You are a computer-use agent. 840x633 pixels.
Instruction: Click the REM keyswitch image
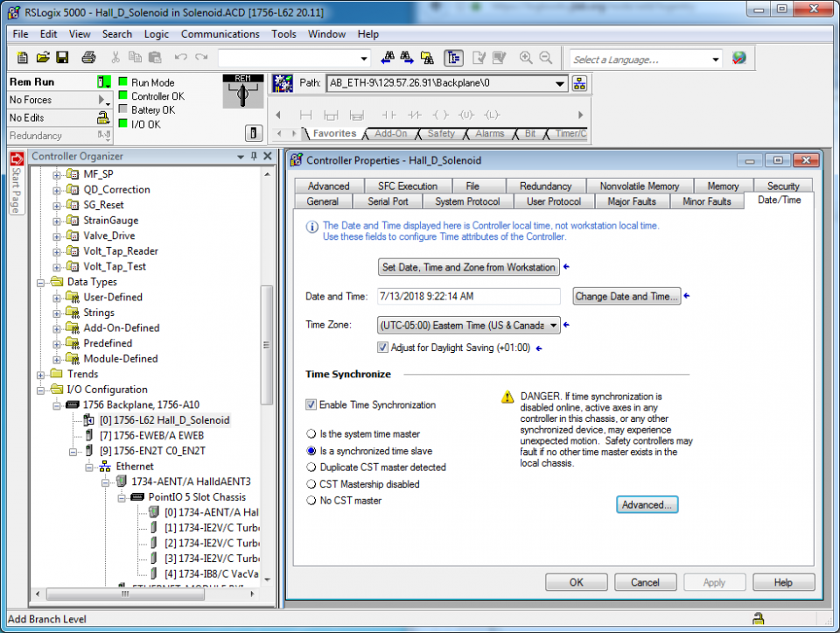point(242,92)
